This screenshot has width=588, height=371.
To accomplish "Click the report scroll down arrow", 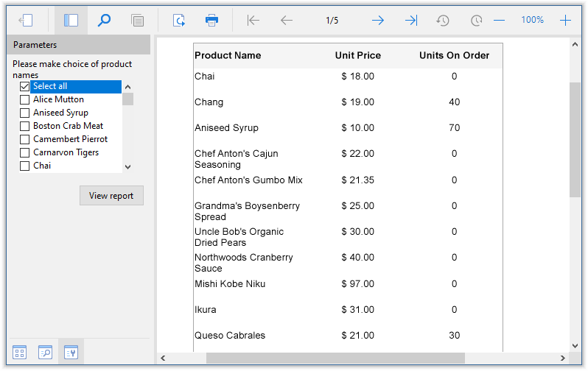I will [575, 346].
